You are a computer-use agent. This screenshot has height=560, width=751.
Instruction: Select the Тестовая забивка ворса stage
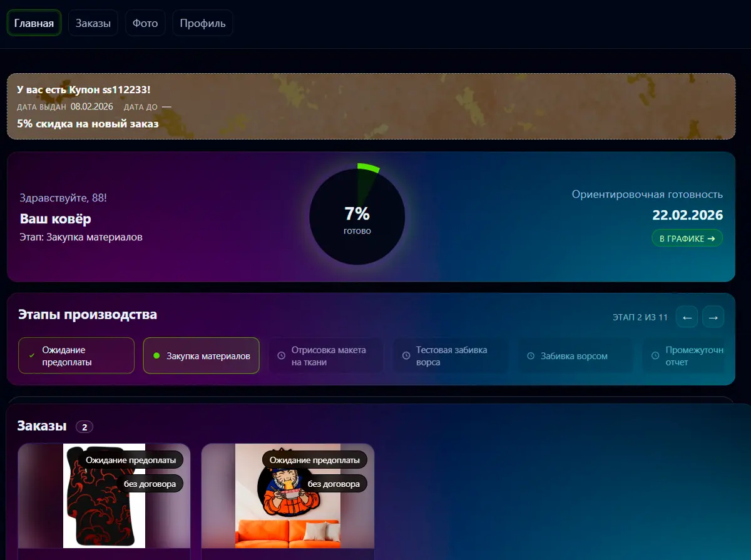click(x=451, y=356)
